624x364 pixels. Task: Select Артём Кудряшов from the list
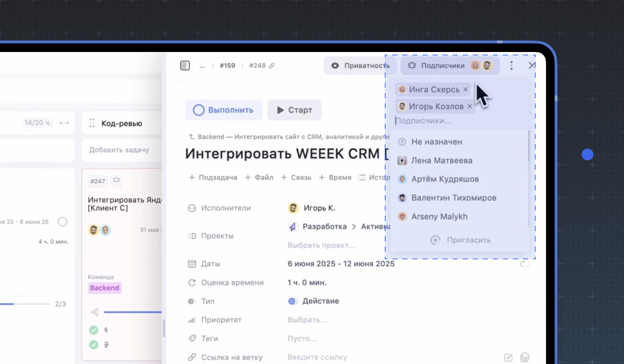point(445,179)
